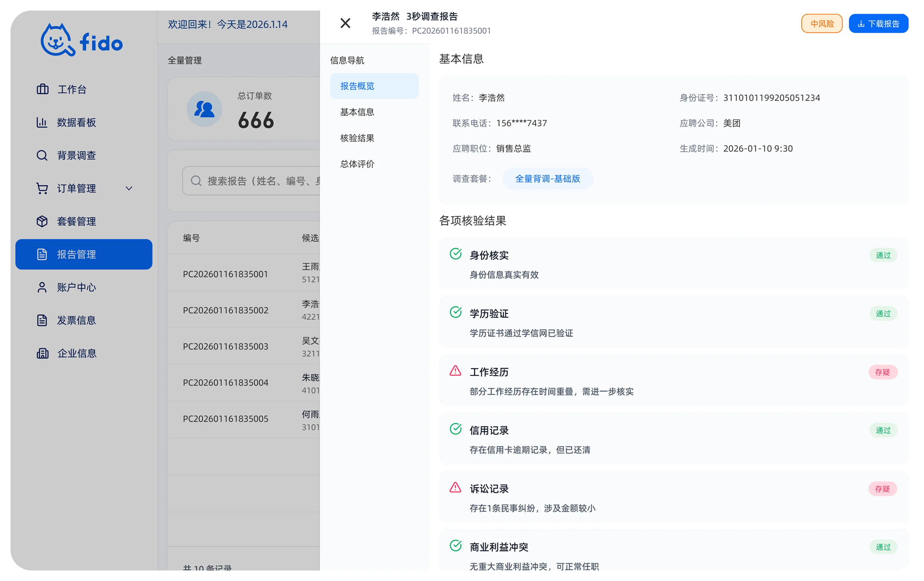The height and width of the screenshot is (581, 924).
Task: Focus the 搜索报告 search field
Action: click(251, 181)
